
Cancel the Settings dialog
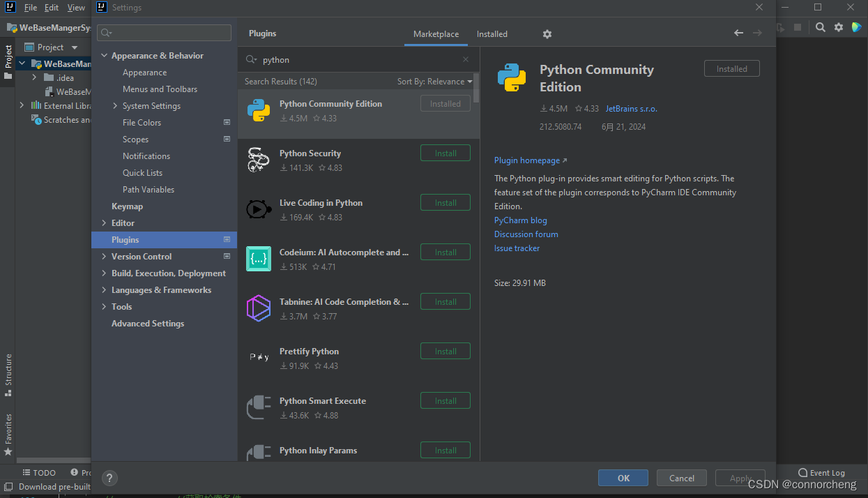[x=682, y=478]
